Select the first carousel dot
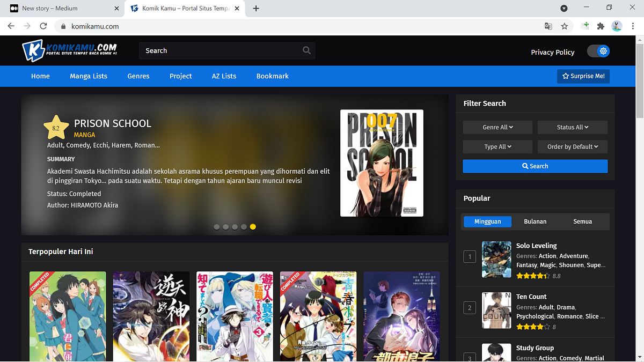The height and width of the screenshot is (362, 644). pos(217,227)
